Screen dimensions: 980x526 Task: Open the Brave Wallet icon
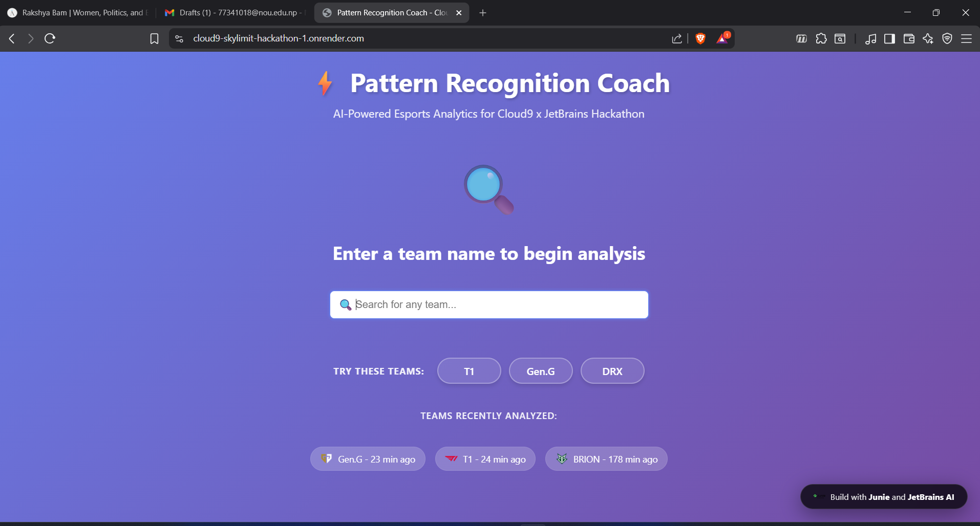click(909, 38)
